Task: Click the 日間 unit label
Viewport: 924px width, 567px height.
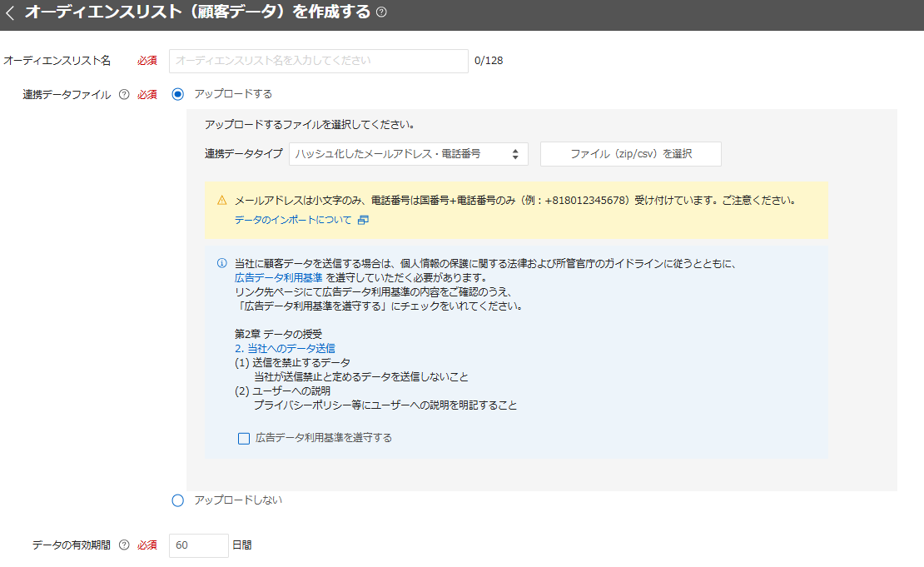Action: point(241,545)
